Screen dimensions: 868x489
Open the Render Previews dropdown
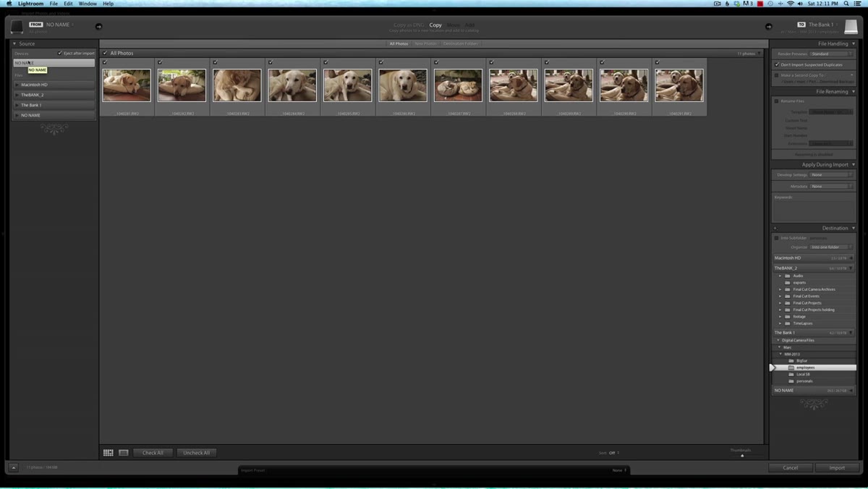click(831, 54)
